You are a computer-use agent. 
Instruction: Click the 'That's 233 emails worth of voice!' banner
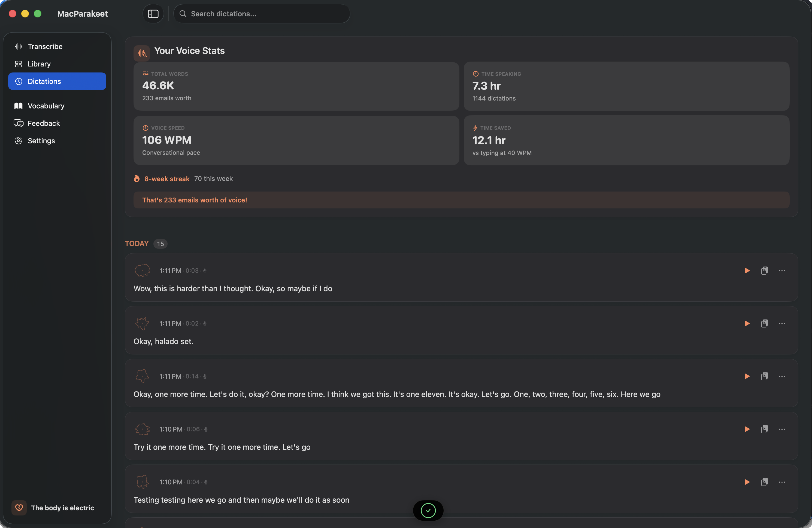[x=461, y=200]
